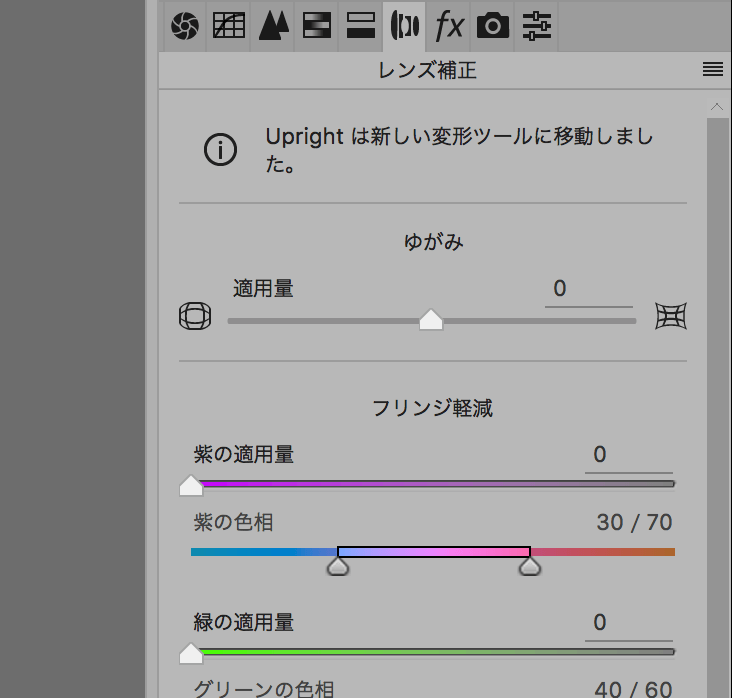Viewport: 732px width, 698px height.
Task: Click the 紫の色相 30 / 70 value
Action: click(634, 522)
